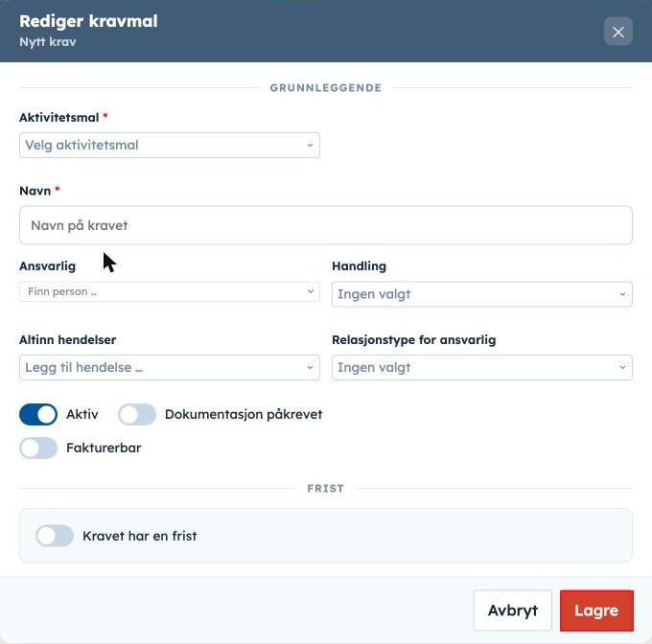
Task: Save with the red Lagre button
Action: click(596, 610)
